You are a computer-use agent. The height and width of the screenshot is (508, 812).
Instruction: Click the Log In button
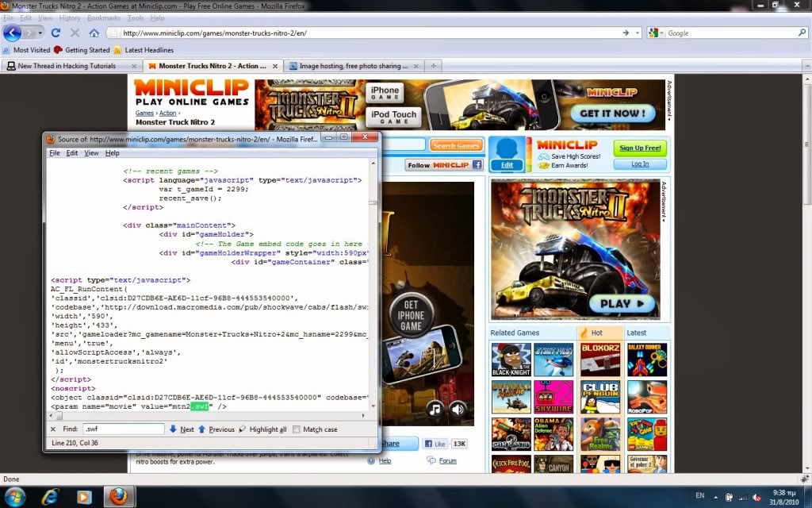click(x=640, y=164)
